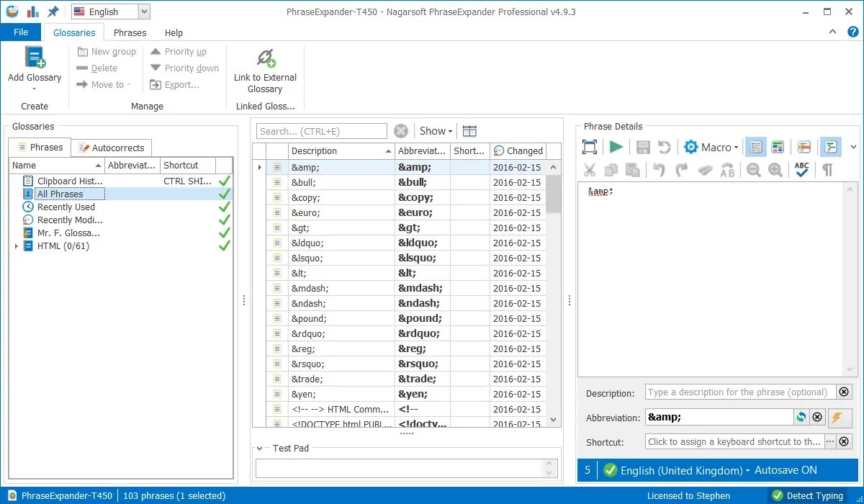Image resolution: width=864 pixels, height=504 pixels.
Task: Click the Export button in the Manage group
Action: coord(179,84)
